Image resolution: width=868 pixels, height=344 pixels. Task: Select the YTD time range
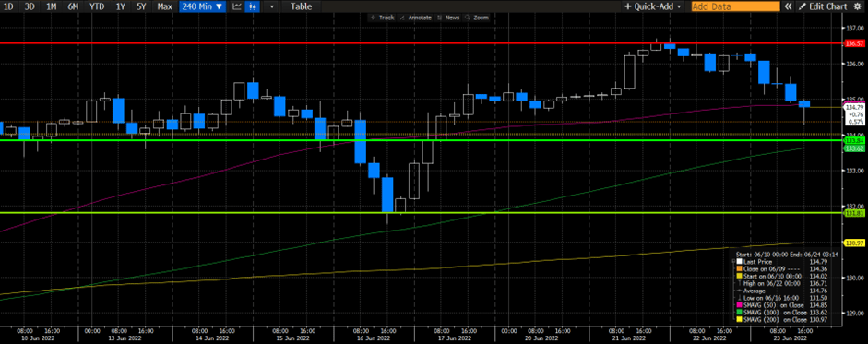coord(97,6)
